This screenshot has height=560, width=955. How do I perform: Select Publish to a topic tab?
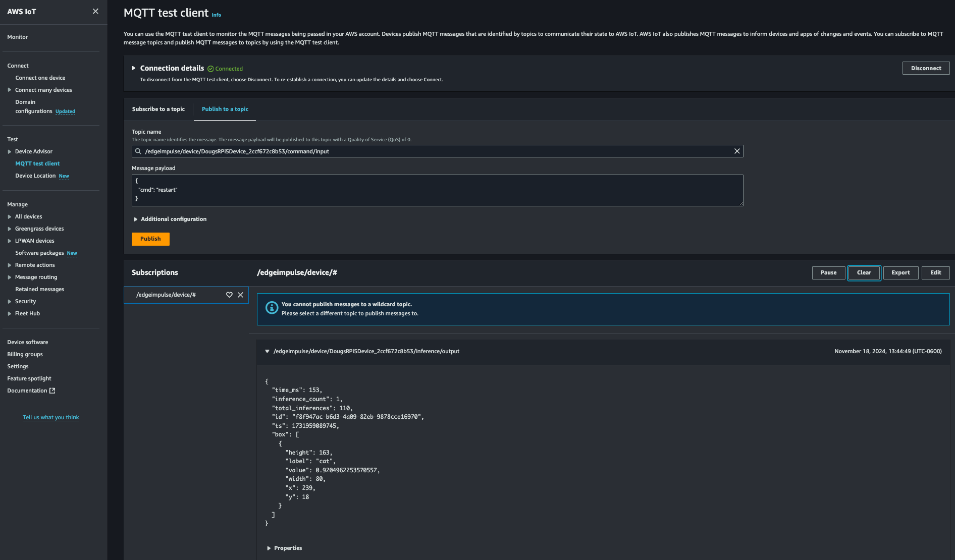pos(225,109)
